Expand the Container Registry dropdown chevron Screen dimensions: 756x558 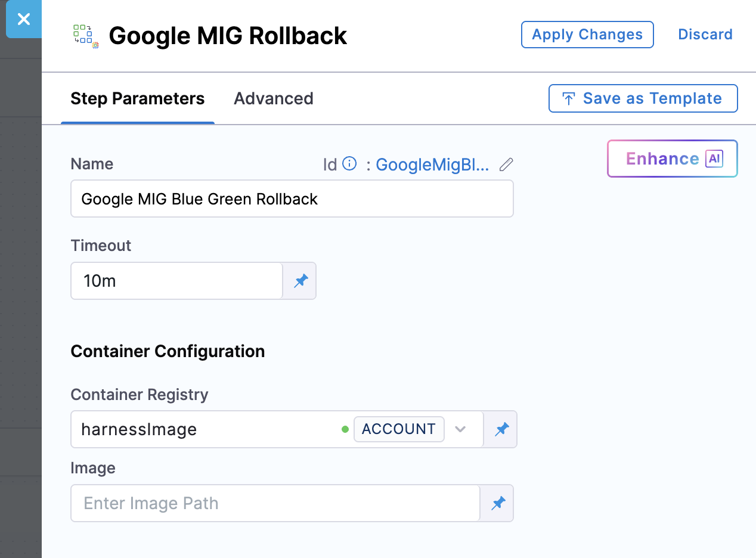pos(460,429)
